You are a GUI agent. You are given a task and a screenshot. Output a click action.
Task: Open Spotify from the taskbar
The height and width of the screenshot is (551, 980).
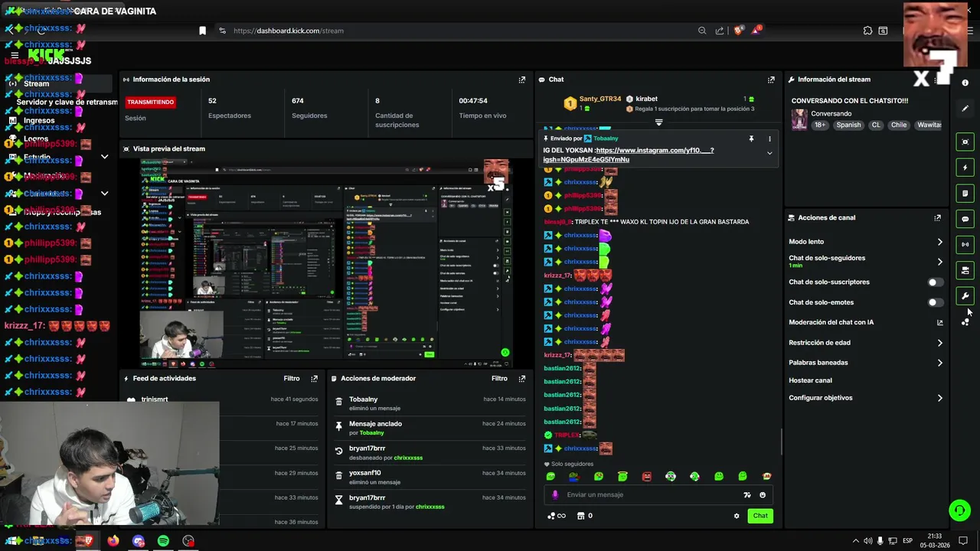(163, 541)
